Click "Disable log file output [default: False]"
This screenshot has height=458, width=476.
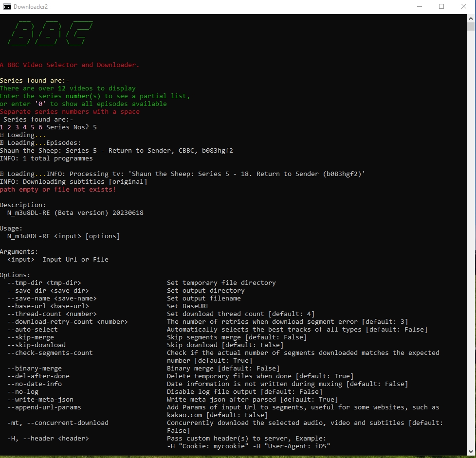[245, 391]
